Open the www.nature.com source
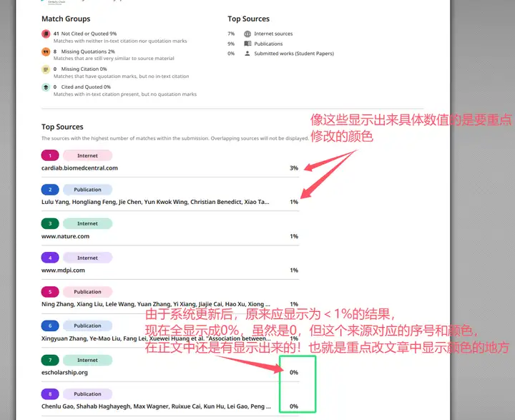 (65, 236)
